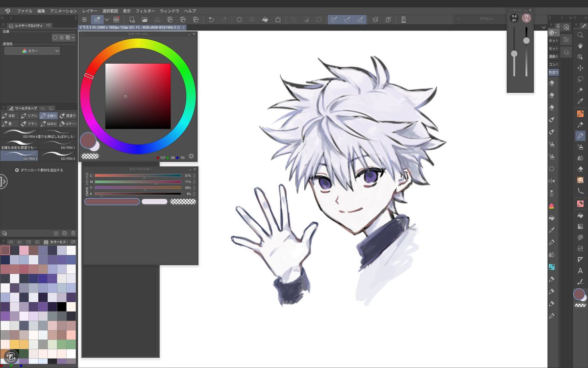The width and height of the screenshot is (588, 368).
Task: Click the brush size slider handle
Action: click(514, 53)
